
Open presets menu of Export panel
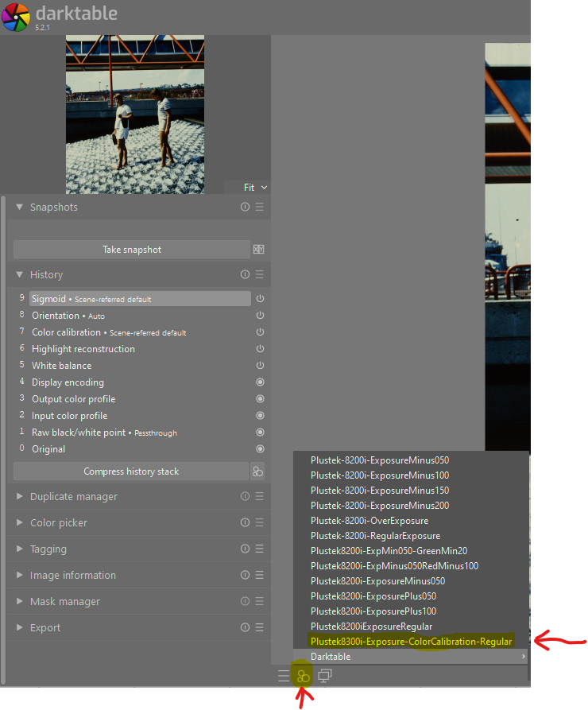pos(259,627)
